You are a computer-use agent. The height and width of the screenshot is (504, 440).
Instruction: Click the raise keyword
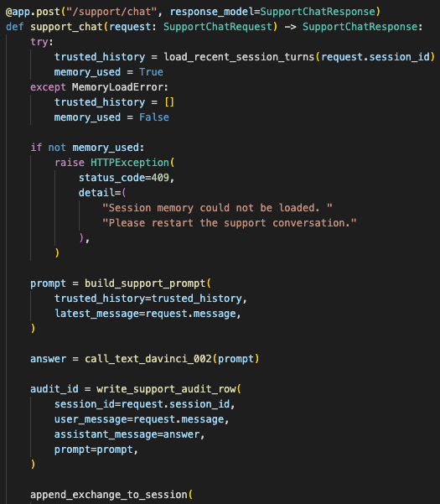click(x=70, y=163)
